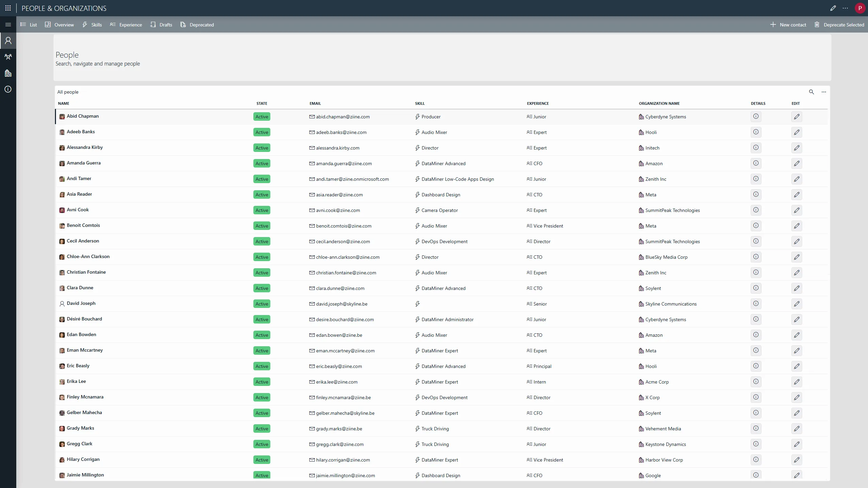868x488 pixels.
Task: Switch to the Experience tab
Action: point(126,25)
